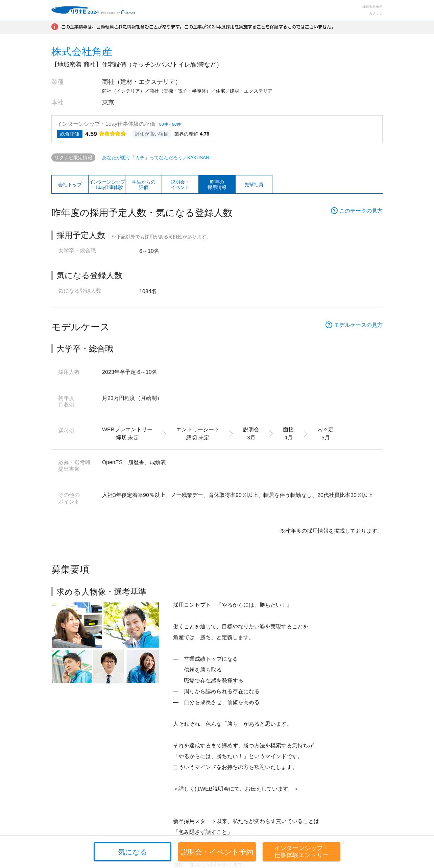This screenshot has width=434, height=868.
Task: Click the 業界の理解 4.78 score
Action: pos(192,134)
